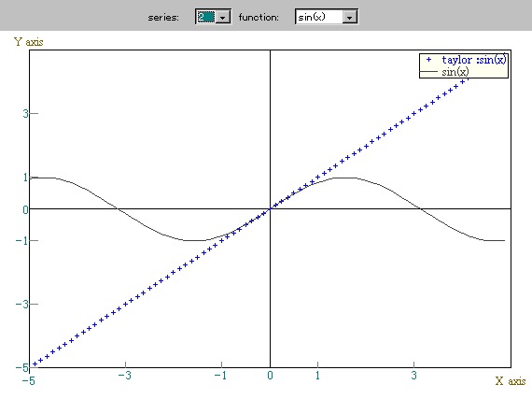
Task: Click the 'function:' label
Action: click(x=259, y=17)
